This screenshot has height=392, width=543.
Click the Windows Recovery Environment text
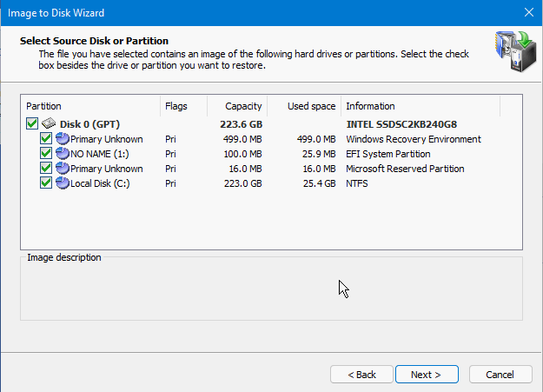[414, 139]
